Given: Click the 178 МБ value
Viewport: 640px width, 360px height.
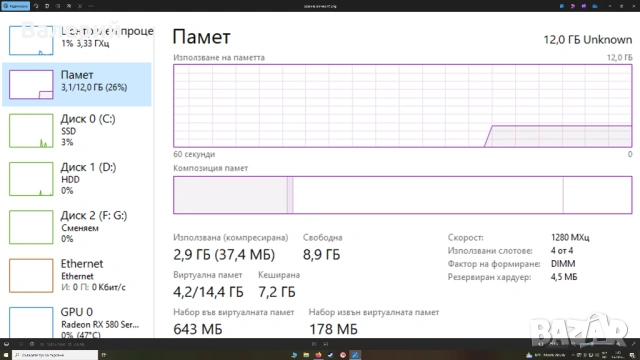Looking at the screenshot, I should pos(333,329).
